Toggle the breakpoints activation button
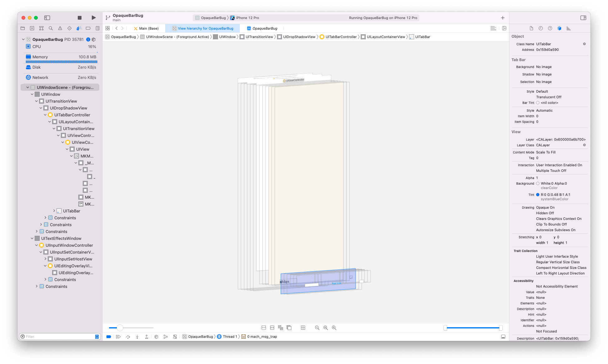Viewport: 608px width, 364px height. tap(109, 337)
